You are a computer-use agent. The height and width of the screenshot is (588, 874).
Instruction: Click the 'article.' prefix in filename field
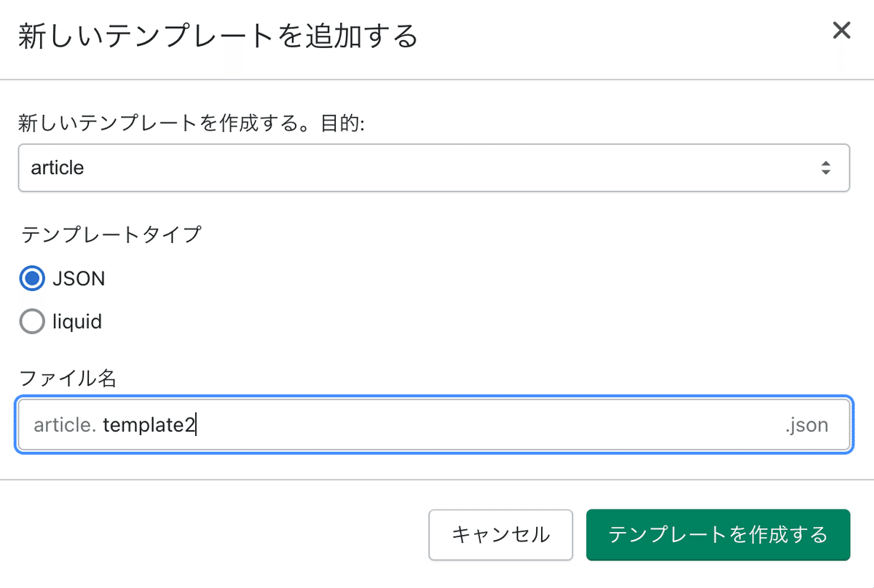(65, 425)
